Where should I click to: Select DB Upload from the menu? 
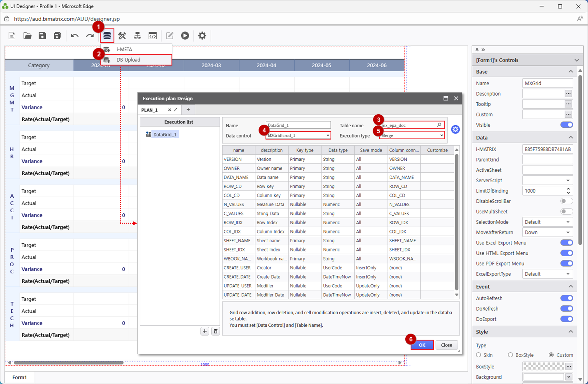click(128, 60)
